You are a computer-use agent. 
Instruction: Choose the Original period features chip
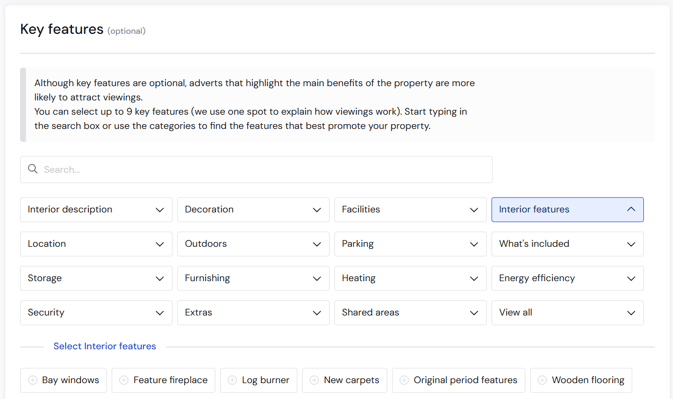tap(459, 380)
